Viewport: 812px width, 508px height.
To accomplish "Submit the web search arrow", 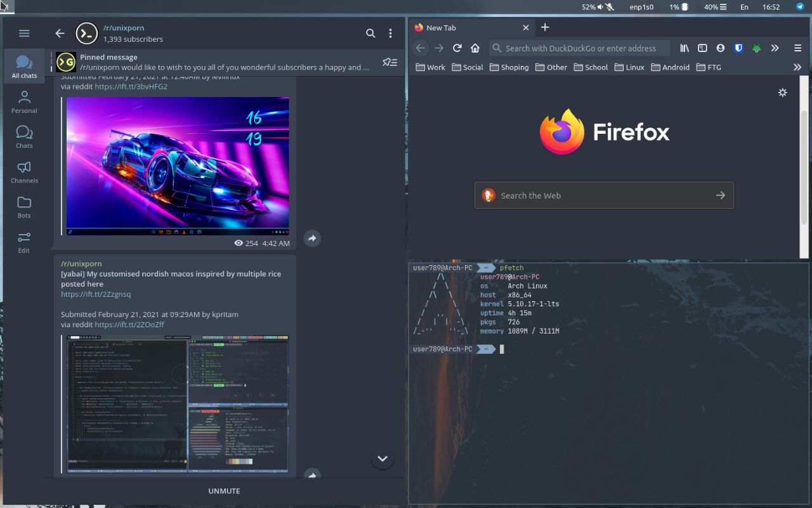I will coord(720,195).
